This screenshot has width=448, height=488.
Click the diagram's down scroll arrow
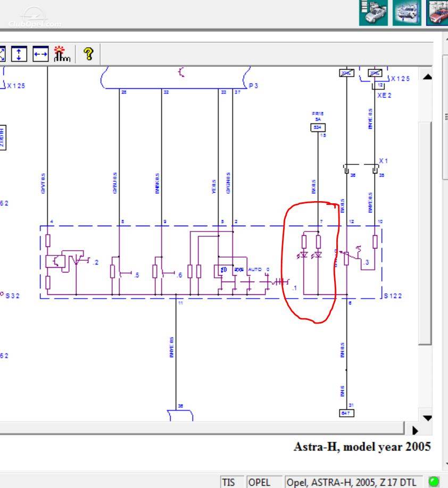coord(427,418)
